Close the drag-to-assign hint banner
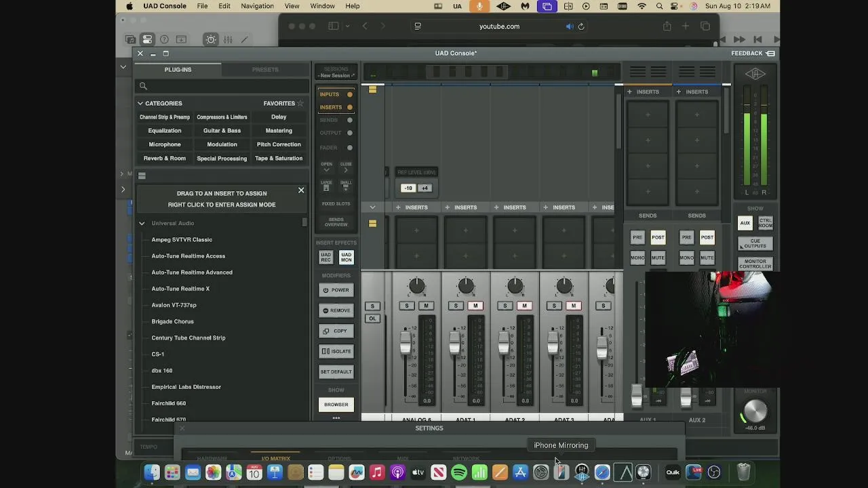868x488 pixels. (x=301, y=190)
